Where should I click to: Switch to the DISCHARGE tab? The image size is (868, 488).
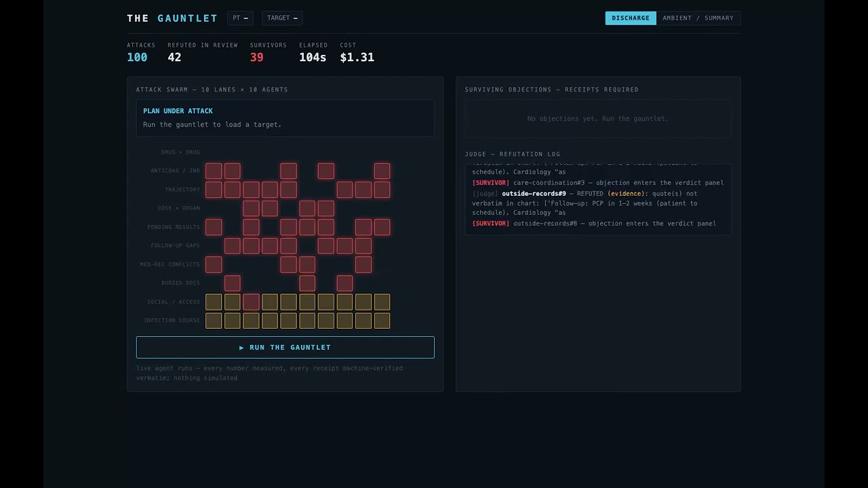click(631, 18)
